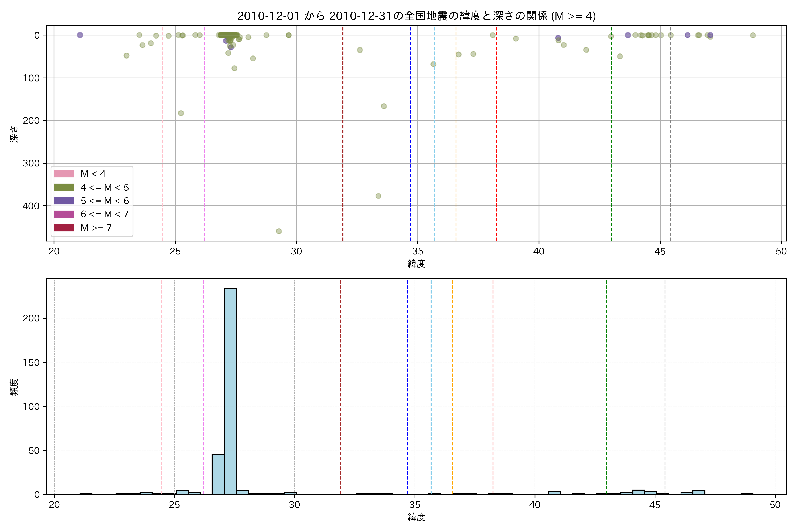Click the chart title text
798x532 pixels.
pyautogui.click(x=416, y=16)
